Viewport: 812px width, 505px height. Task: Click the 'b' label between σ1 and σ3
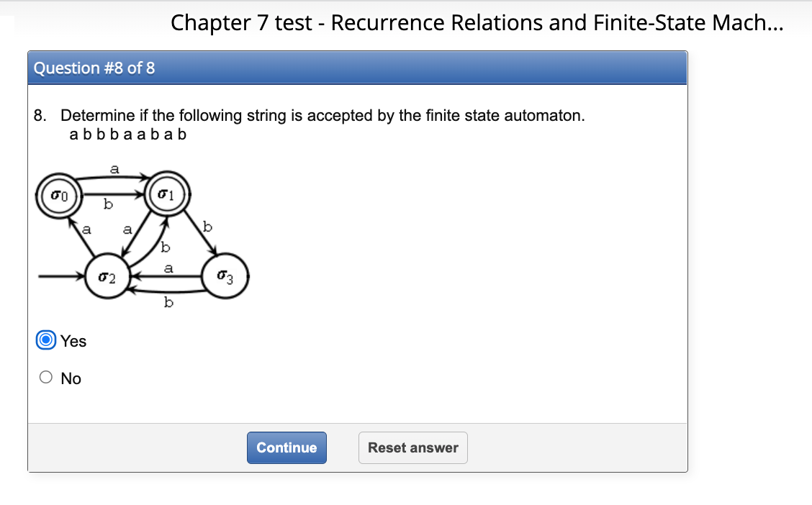pyautogui.click(x=207, y=227)
